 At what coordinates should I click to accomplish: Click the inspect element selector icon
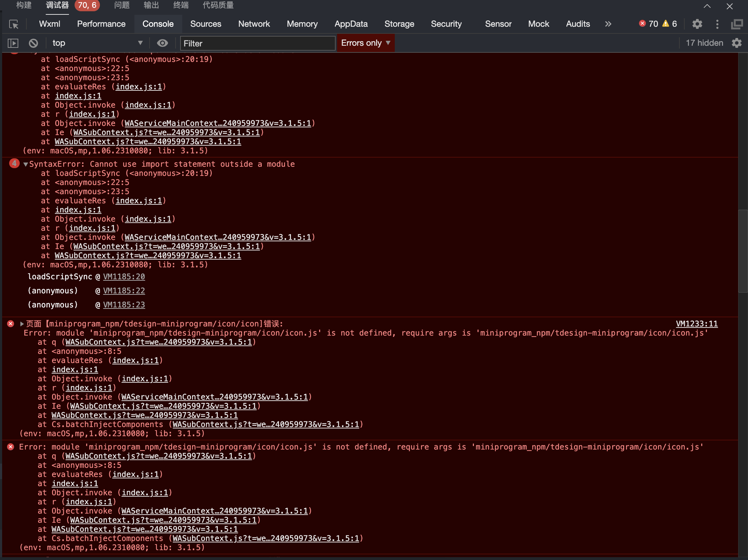[x=14, y=24]
